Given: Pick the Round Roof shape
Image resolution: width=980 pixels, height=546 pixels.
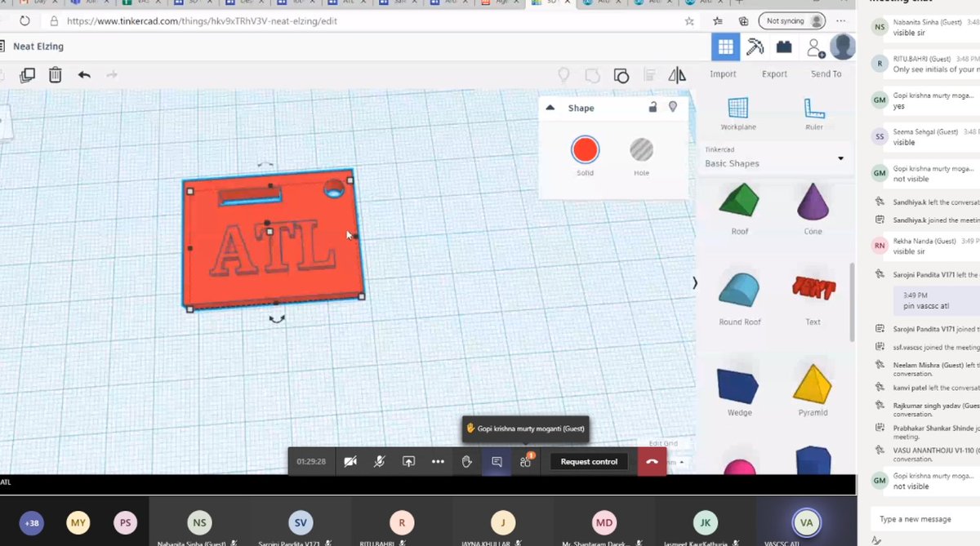Looking at the screenshot, I should [x=740, y=291].
